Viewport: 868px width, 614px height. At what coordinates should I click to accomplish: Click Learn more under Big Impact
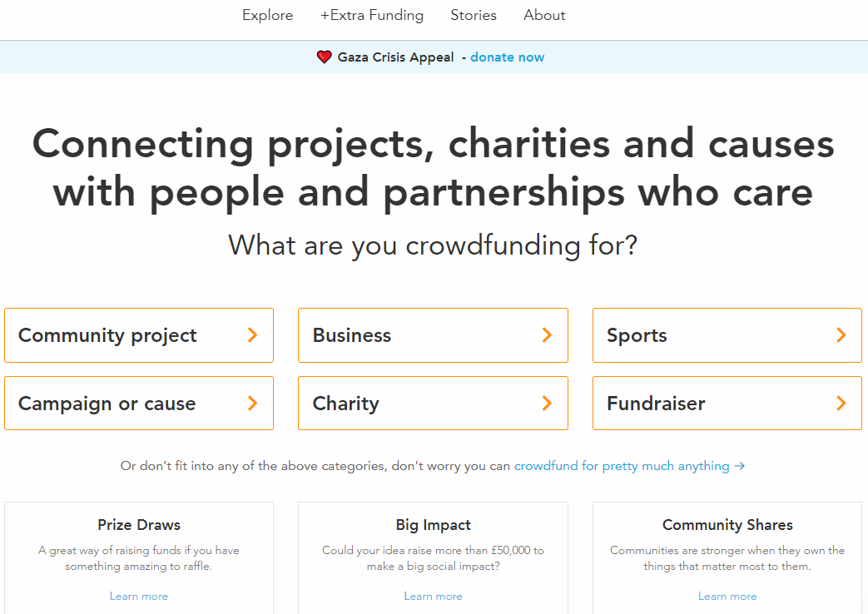coord(434,597)
